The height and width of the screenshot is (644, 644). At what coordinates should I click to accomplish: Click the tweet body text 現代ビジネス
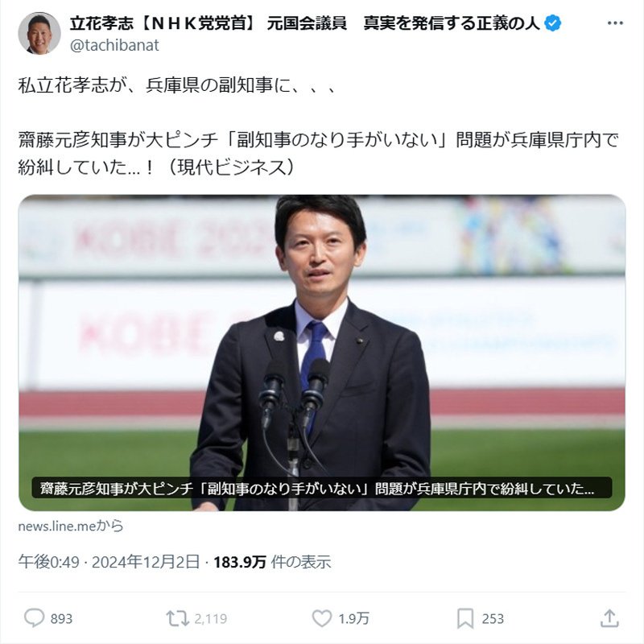coord(230,167)
